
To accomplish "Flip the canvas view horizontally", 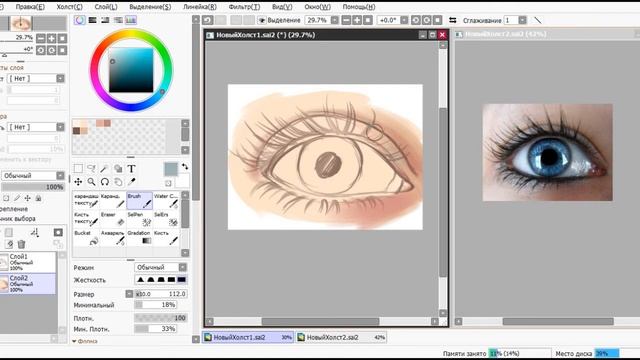I will pos(453,20).
